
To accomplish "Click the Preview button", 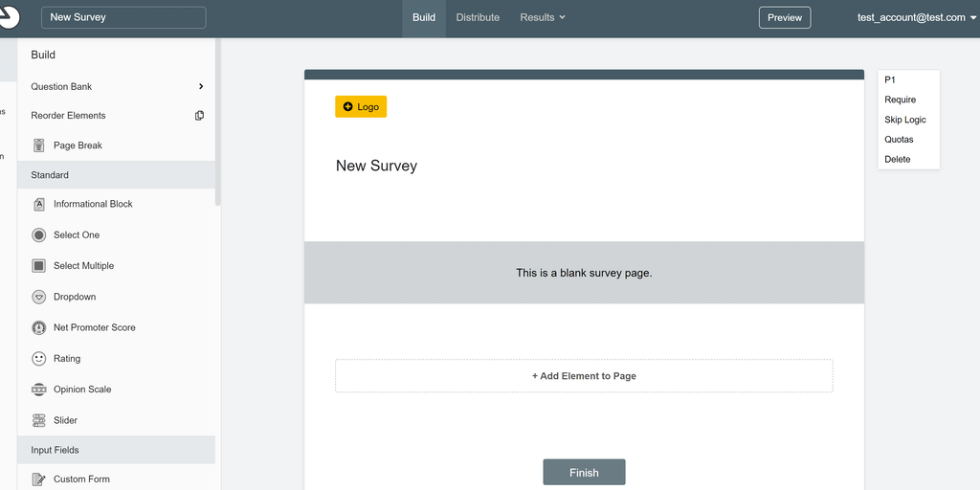I will (x=785, y=17).
